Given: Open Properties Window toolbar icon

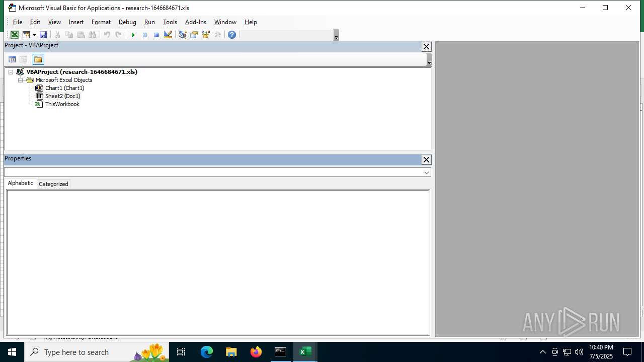Looking at the screenshot, I should [194, 35].
